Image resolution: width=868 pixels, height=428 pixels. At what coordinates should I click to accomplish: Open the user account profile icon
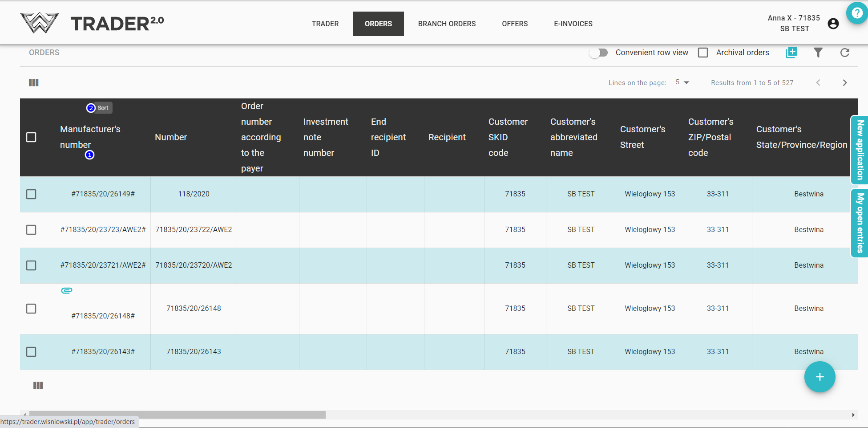[x=833, y=24]
